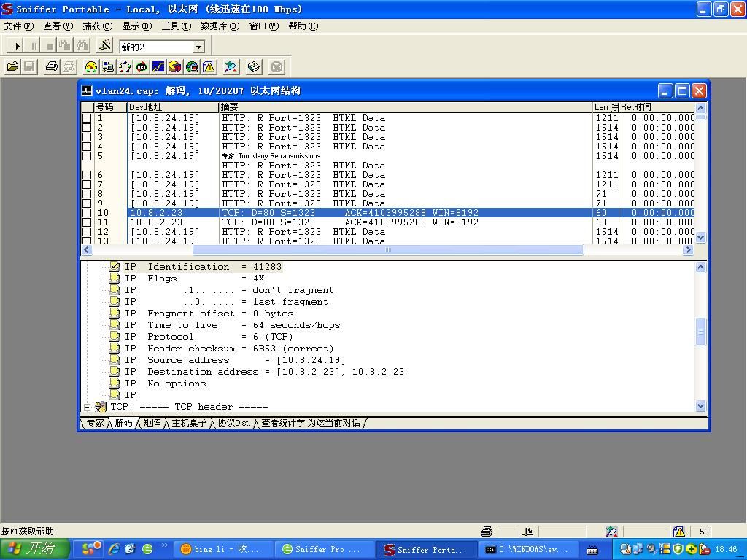
Task: Open the 捕获 (Capture) menu
Action: tap(97, 26)
